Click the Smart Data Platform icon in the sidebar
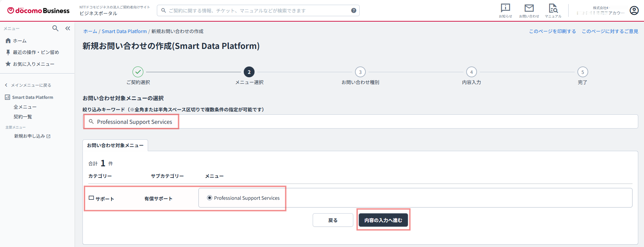Viewport: 644px width, 247px height. [7, 97]
